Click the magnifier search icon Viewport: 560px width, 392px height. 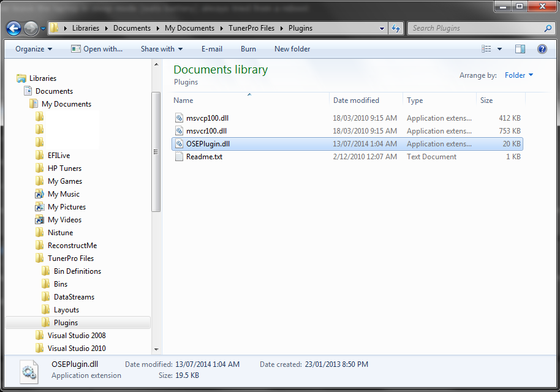548,28
